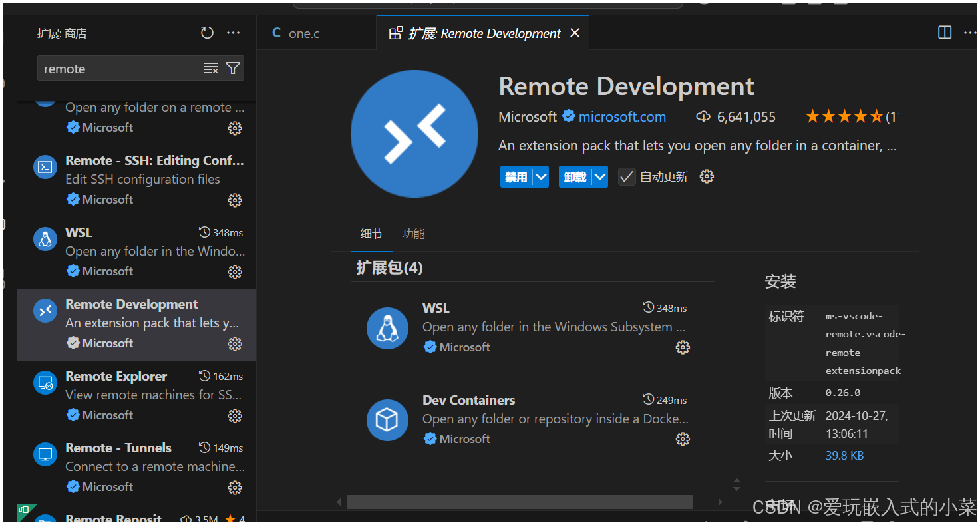Click the WSL penguin icon in sidebar list
Viewport: 980px width, 525px height.
[45, 239]
